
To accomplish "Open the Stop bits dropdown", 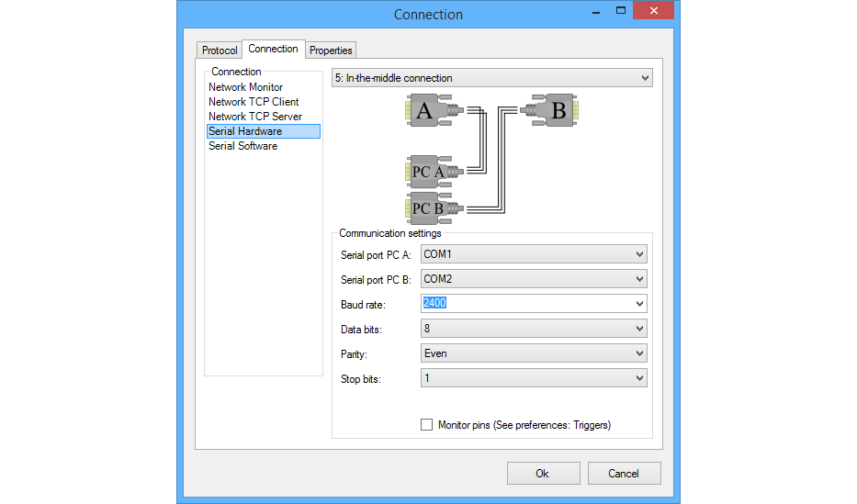I will [x=534, y=378].
